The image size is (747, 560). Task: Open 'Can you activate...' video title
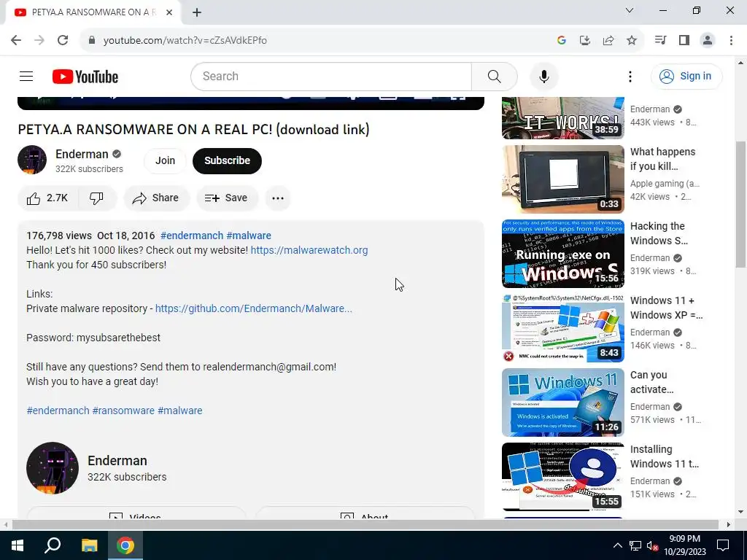(651, 382)
